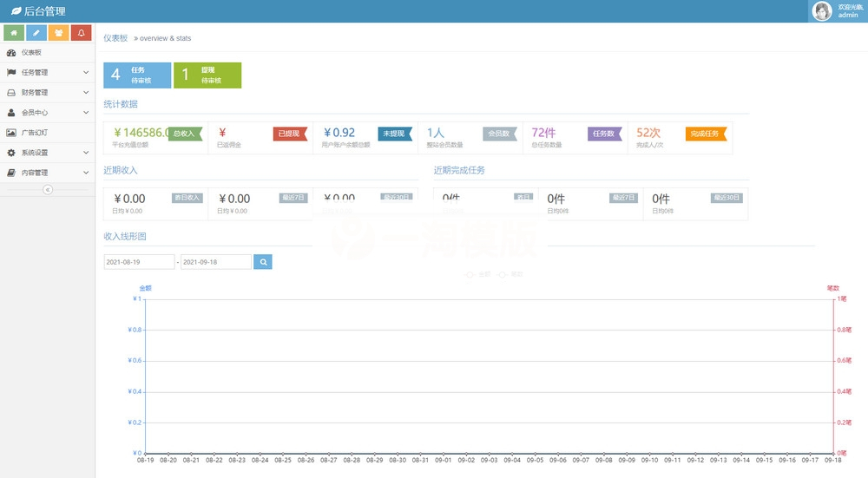The height and width of the screenshot is (478, 868).
Task: Click the start date field 2021-08-19
Action: [139, 261]
